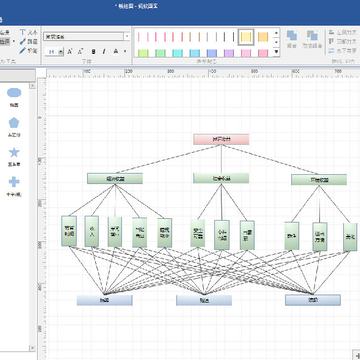The image size is (360, 360).
Task: Apply the lime green shape style swatch
Action: pos(143,53)
